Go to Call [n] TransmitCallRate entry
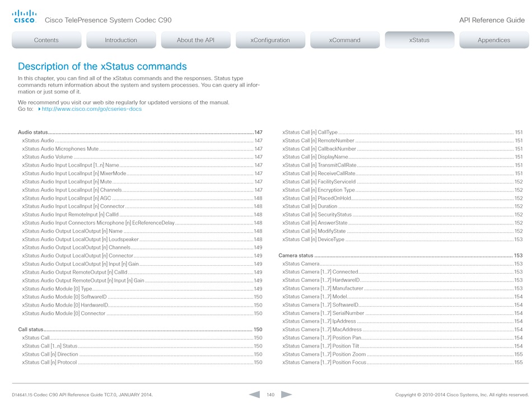 403,166
